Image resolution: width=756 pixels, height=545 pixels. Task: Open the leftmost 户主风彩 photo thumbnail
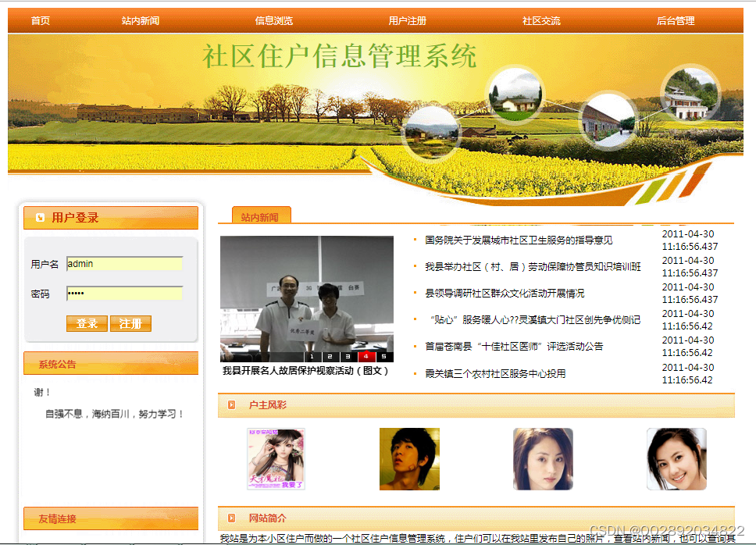[x=275, y=458]
